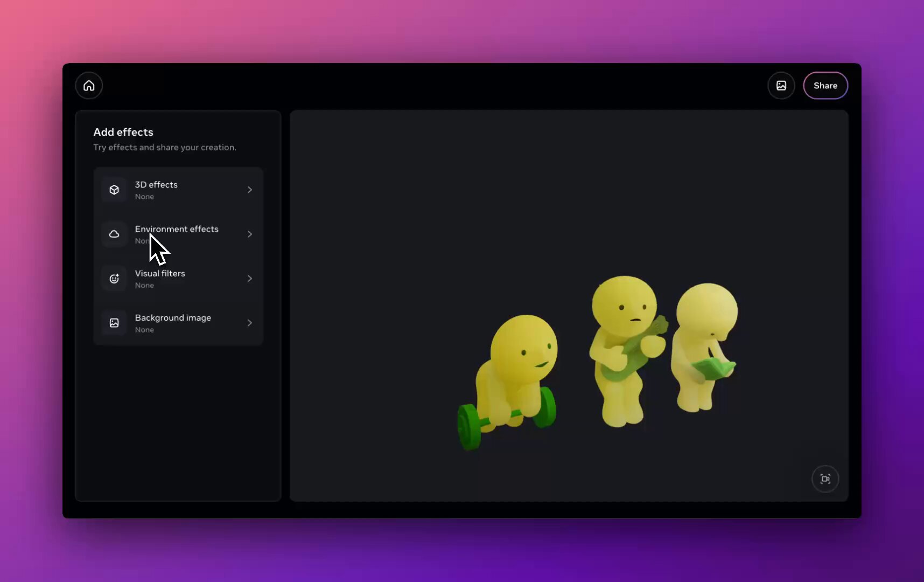Open the Background image label
The height and width of the screenshot is (582, 924).
point(173,318)
